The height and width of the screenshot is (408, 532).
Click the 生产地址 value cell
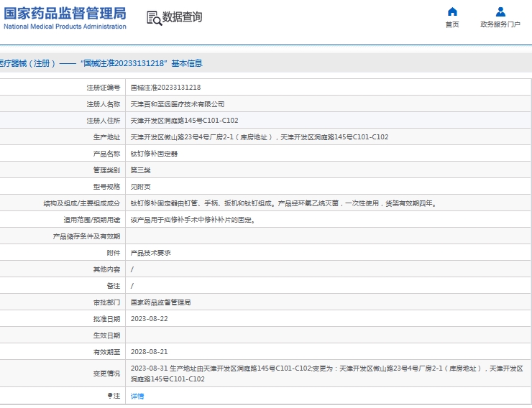pyautogui.click(x=260, y=137)
